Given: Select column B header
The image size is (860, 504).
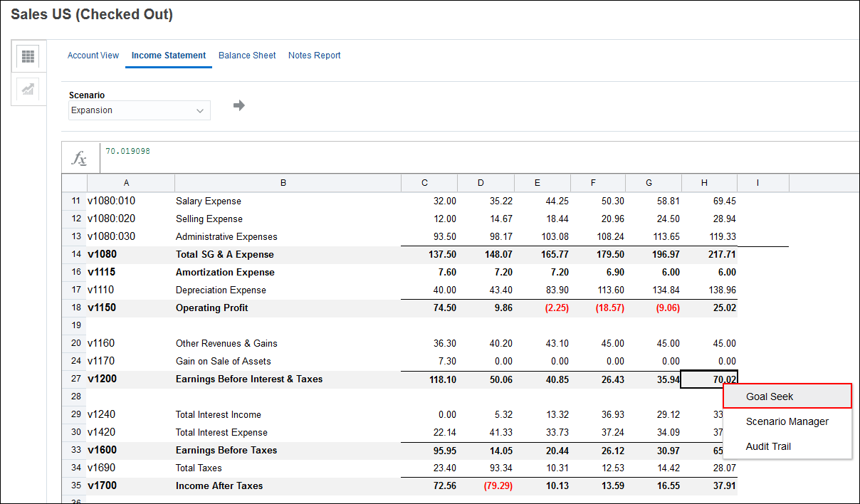Looking at the screenshot, I should click(x=283, y=183).
